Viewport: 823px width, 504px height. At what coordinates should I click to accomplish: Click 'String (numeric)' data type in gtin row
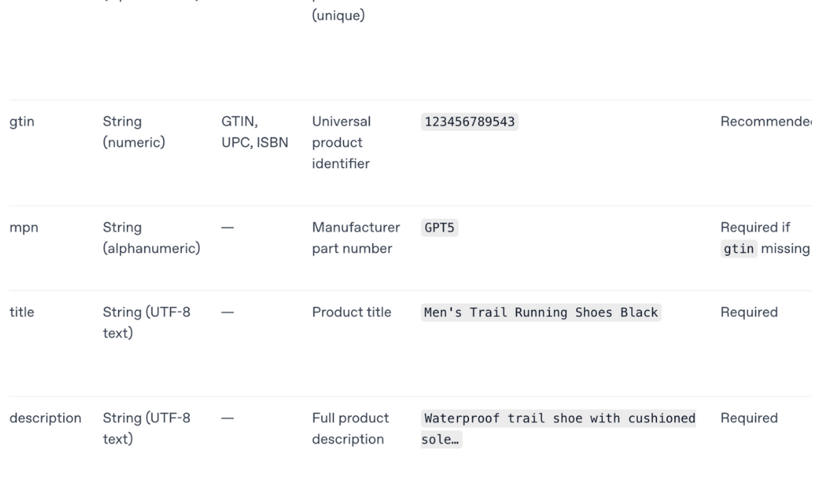coord(134,132)
